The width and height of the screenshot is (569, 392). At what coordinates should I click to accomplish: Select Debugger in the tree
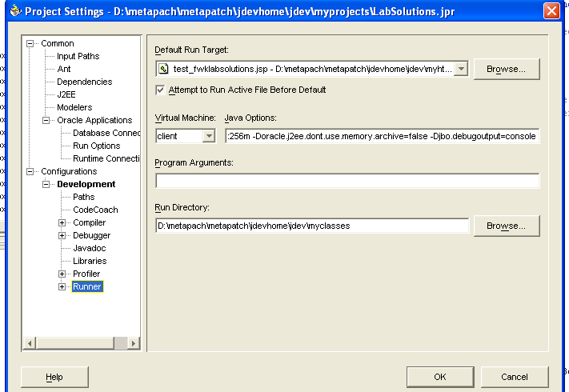92,235
